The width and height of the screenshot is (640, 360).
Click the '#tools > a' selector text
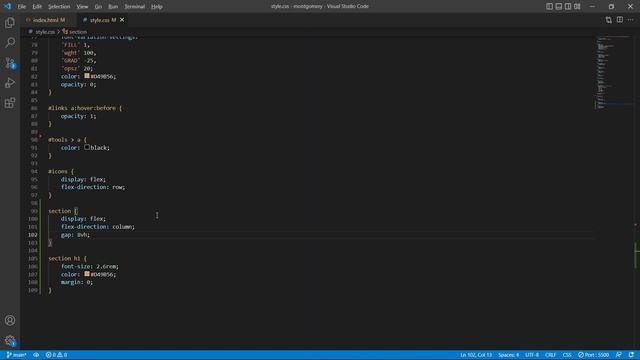[x=64, y=140]
